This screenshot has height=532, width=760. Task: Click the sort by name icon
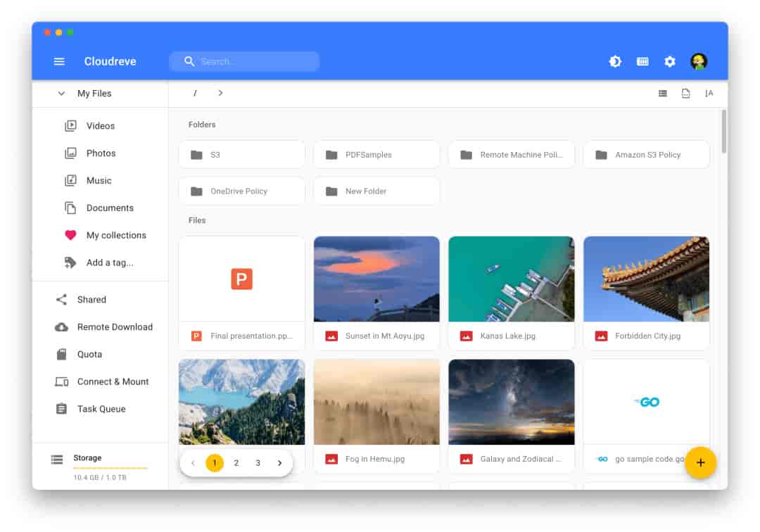click(x=709, y=94)
